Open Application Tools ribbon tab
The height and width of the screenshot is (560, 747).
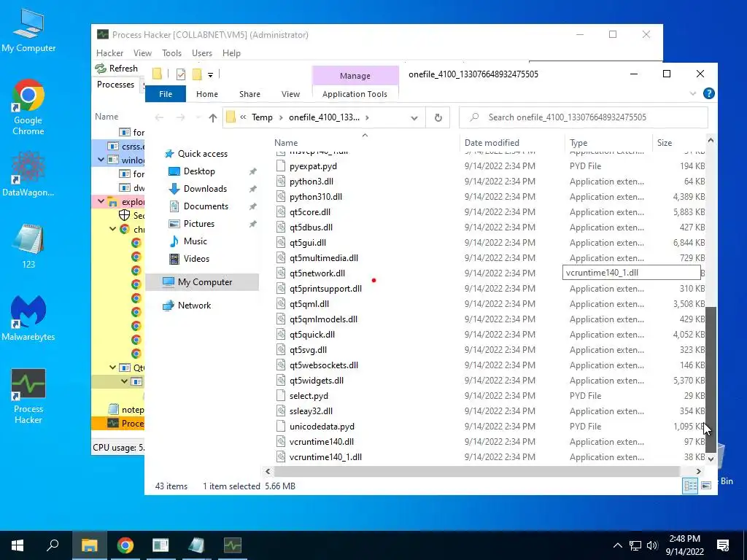[355, 94]
